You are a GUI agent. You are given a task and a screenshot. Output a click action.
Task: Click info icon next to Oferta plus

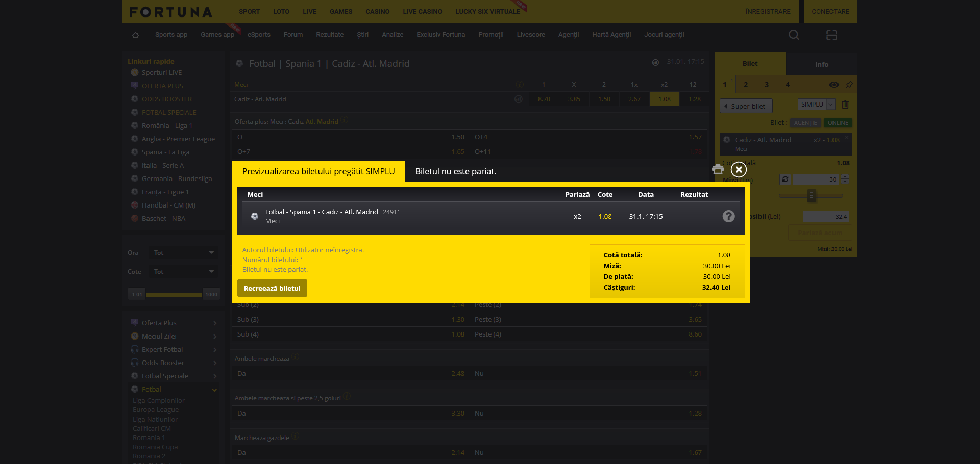coord(345,120)
